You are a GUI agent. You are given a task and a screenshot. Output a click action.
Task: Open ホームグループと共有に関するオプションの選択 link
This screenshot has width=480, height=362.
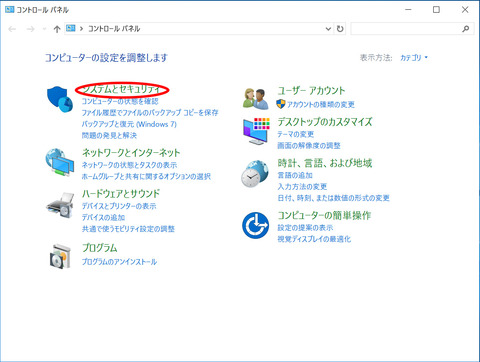coord(146,176)
